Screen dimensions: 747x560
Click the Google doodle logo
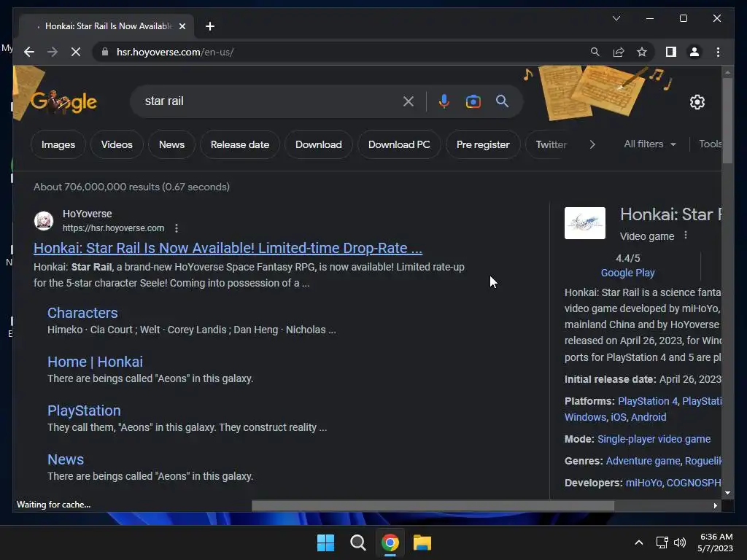tap(63, 101)
